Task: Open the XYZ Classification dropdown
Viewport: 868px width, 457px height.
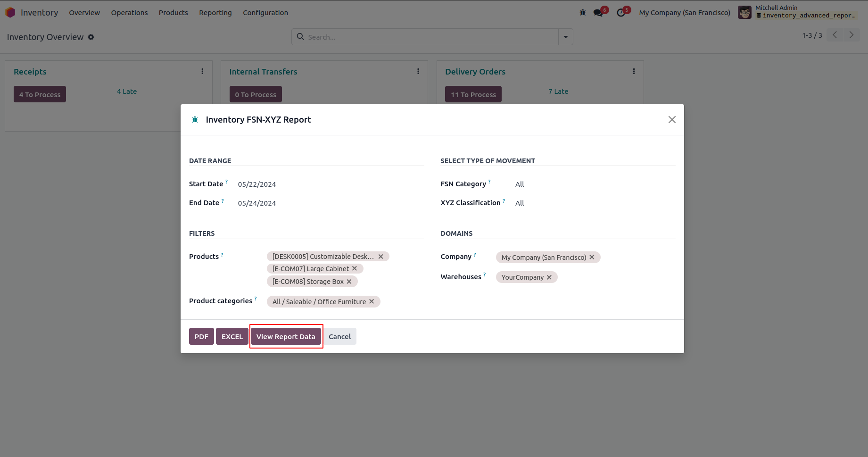Action: [595, 203]
